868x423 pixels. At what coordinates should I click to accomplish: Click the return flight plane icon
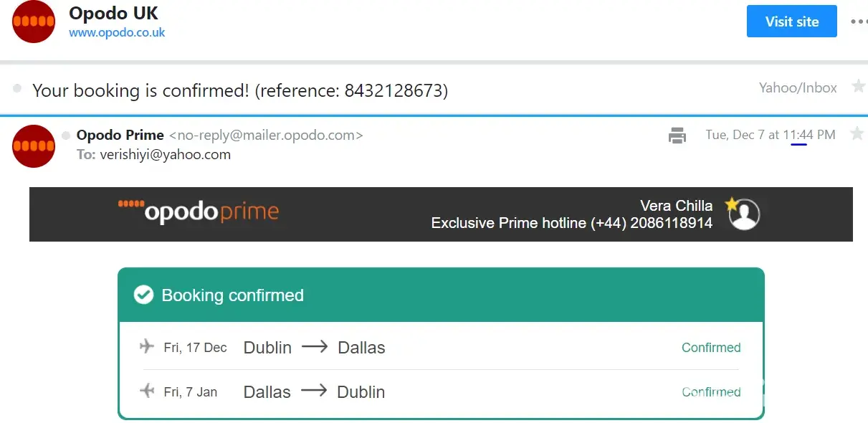[x=147, y=391]
